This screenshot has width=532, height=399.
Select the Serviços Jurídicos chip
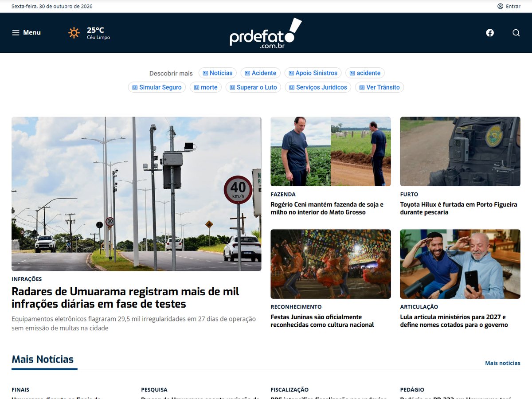318,87
